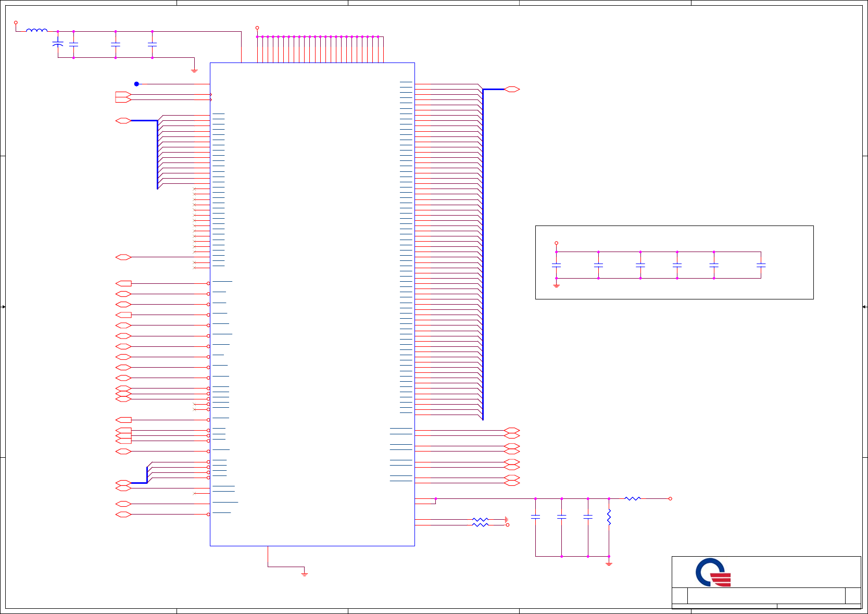Click the ground symbol beneath the large IC
Screen dimensions: 868x614
[x=305, y=574]
